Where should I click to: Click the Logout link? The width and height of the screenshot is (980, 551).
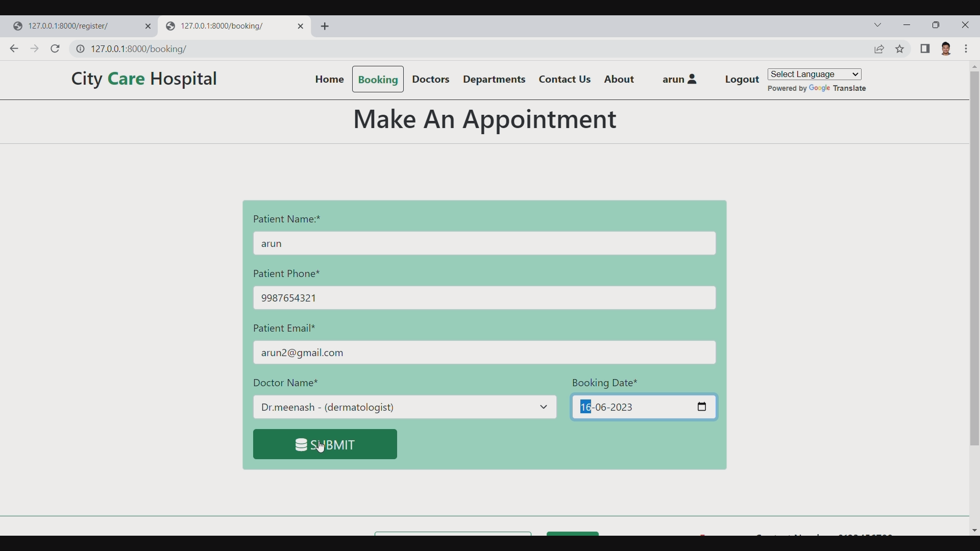pyautogui.click(x=741, y=80)
